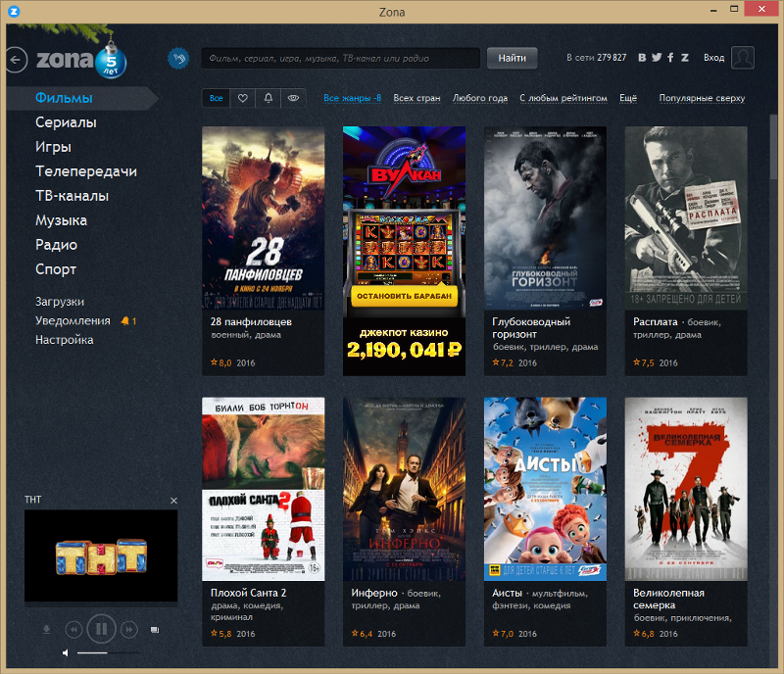784x674 pixels.
Task: Click the 8,0 rating star of '28 панфиловцев'
Action: pos(214,362)
